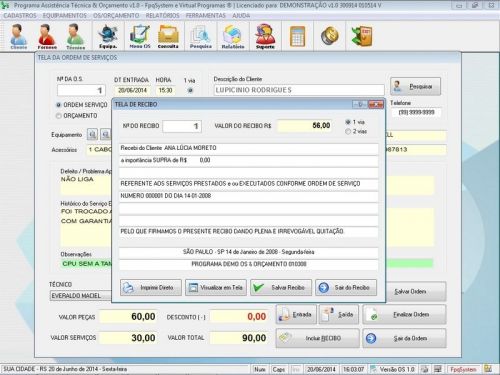Click the status bar printer icon

424,369
